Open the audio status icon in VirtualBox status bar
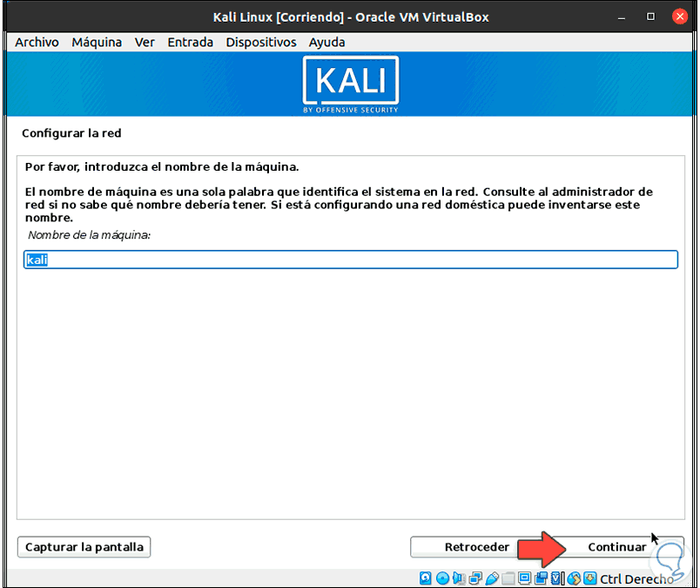Image resolution: width=700 pixels, height=588 pixels. click(459, 578)
